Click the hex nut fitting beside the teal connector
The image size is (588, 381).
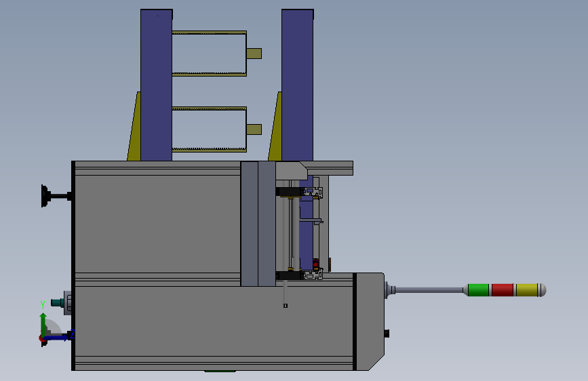coord(69,302)
